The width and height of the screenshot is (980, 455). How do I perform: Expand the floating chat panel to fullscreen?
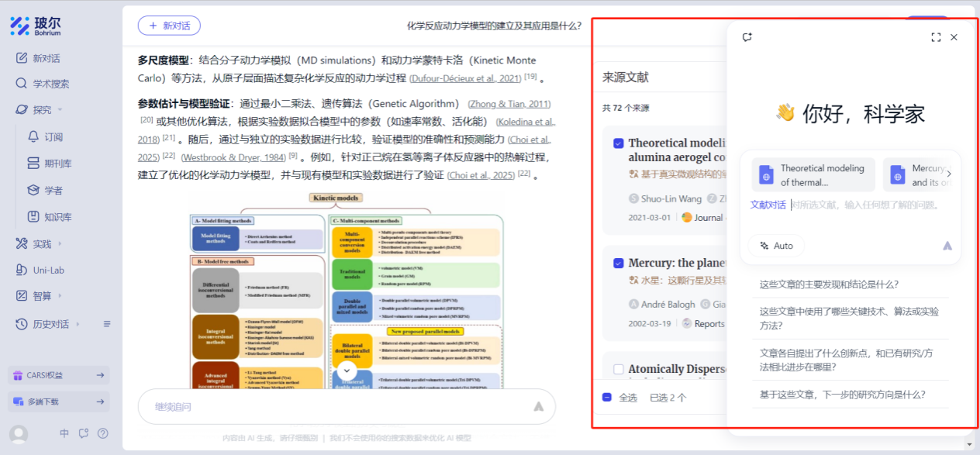coord(936,37)
